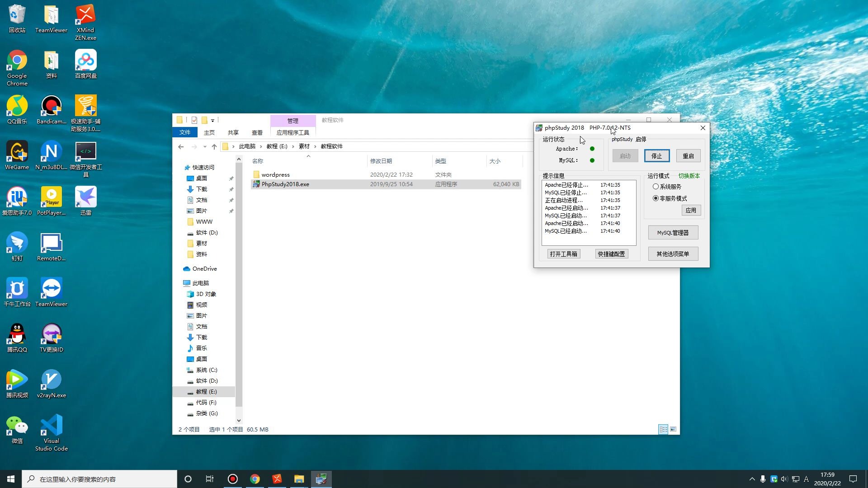This screenshot has height=488, width=868.
Task: Click the navigation pane scrollbar down arrow
Action: pyautogui.click(x=239, y=421)
